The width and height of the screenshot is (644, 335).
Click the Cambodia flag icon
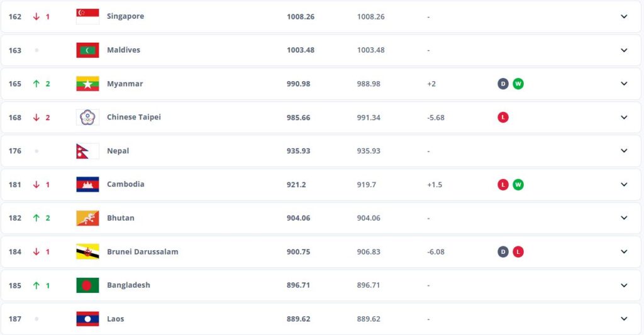(x=87, y=184)
